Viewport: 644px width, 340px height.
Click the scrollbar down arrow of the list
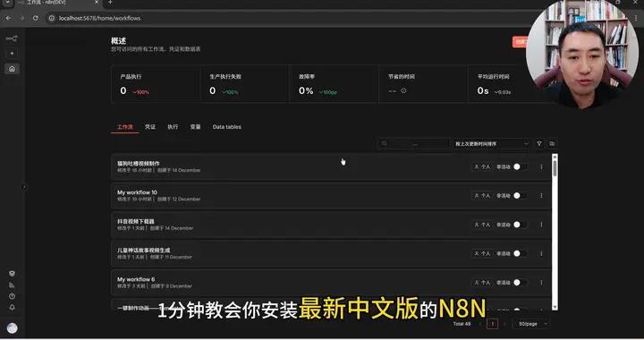tap(555, 307)
